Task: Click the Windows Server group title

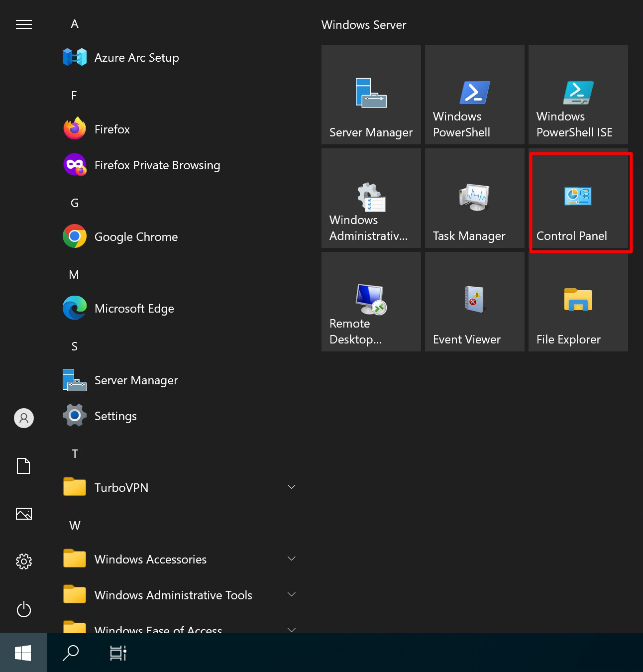Action: (x=364, y=25)
